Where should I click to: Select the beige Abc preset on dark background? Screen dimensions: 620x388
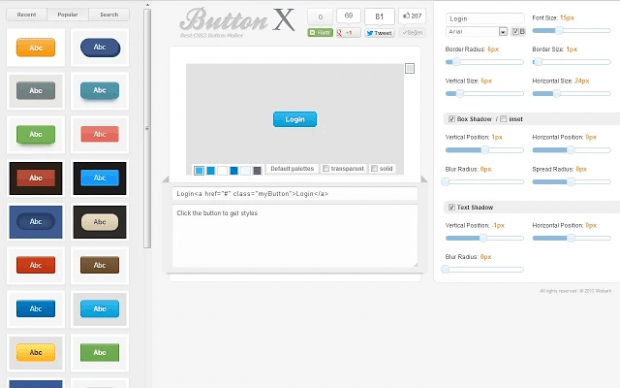pyautogui.click(x=100, y=222)
